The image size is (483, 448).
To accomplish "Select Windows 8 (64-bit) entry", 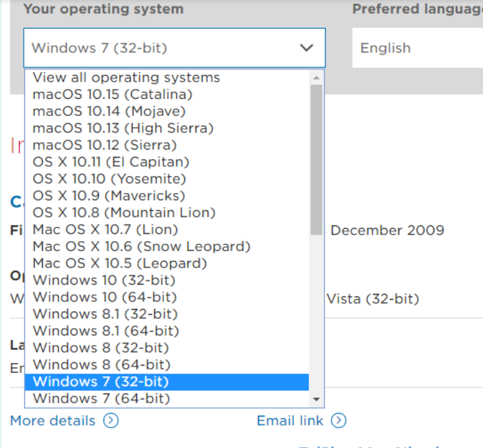I will coord(101,364).
